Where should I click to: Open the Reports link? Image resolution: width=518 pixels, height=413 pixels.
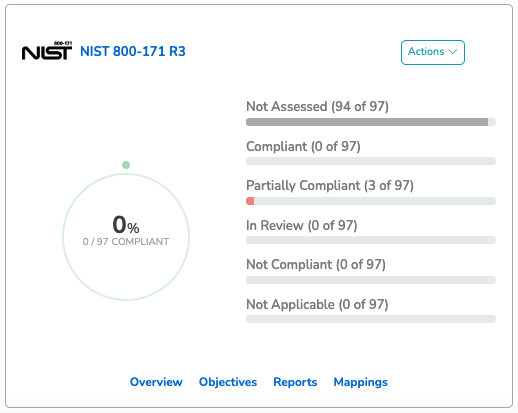295,382
